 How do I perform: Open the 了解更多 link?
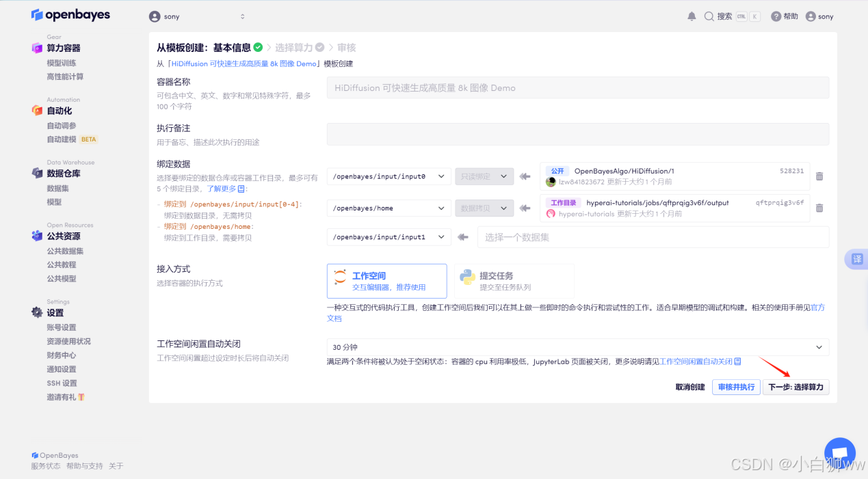(226, 189)
